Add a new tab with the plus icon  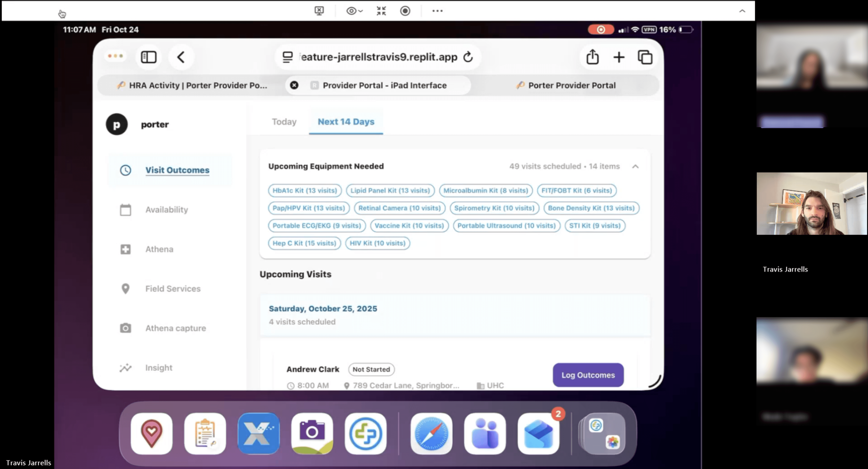point(619,57)
